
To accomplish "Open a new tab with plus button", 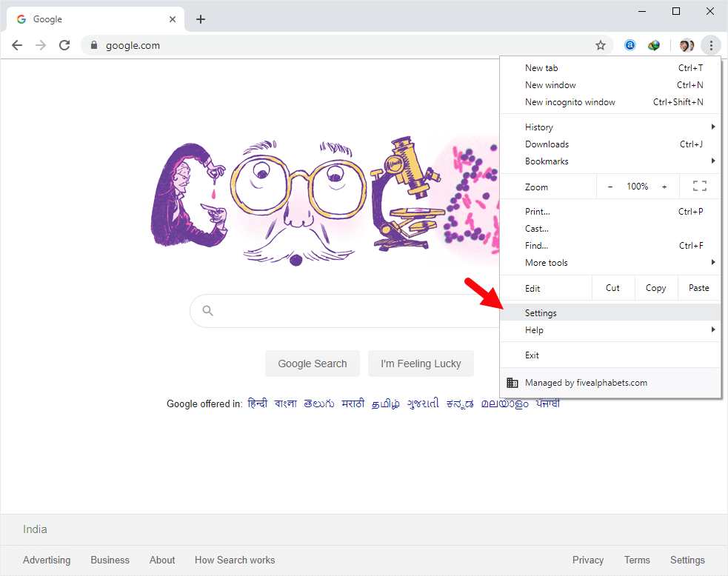I will 201,19.
